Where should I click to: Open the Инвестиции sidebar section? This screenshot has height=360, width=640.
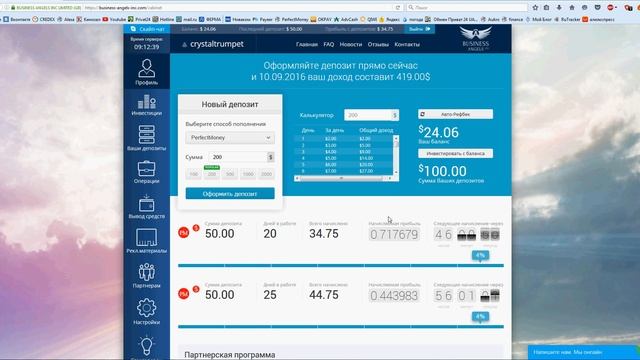[x=147, y=105]
